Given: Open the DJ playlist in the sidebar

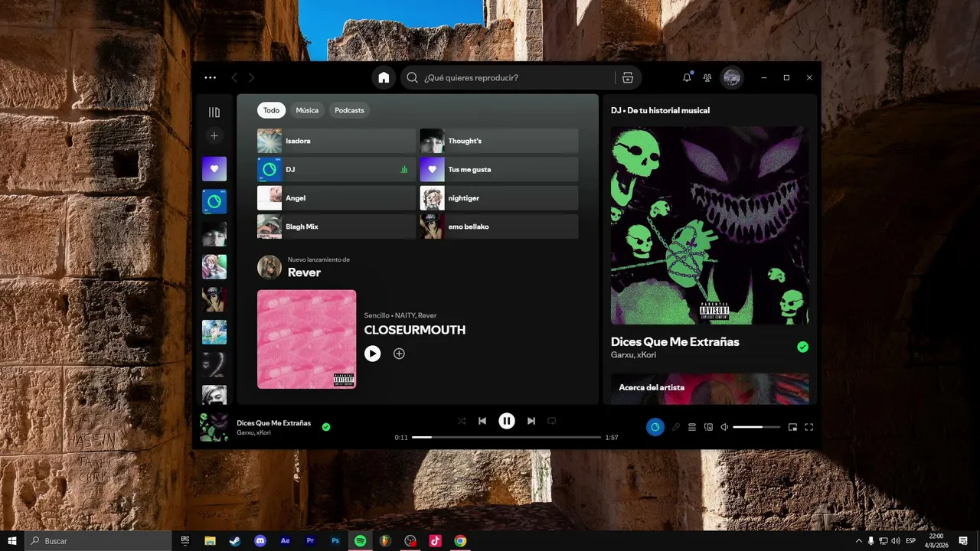Looking at the screenshot, I should (214, 202).
